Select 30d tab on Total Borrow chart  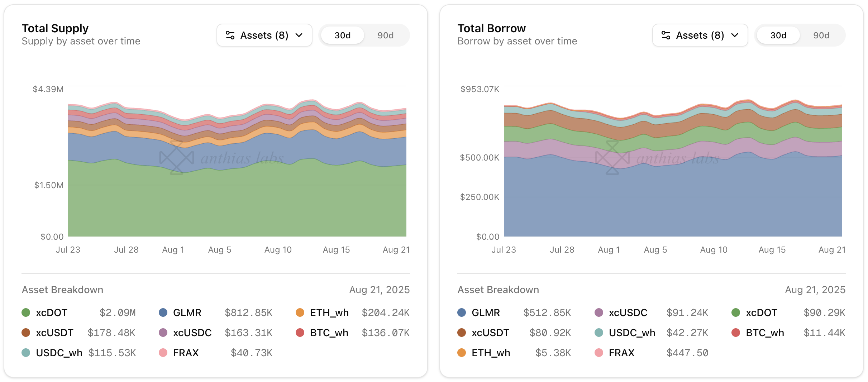[x=778, y=35]
